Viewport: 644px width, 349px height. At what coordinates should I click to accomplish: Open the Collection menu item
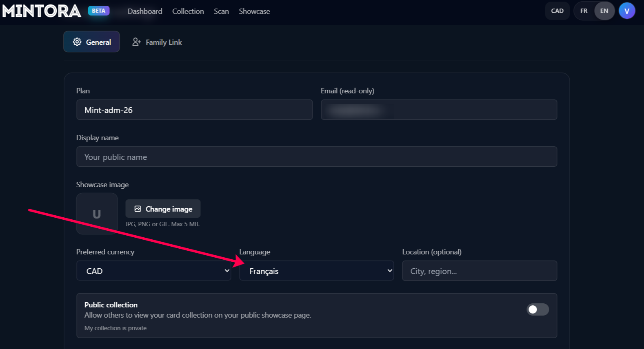[188, 11]
